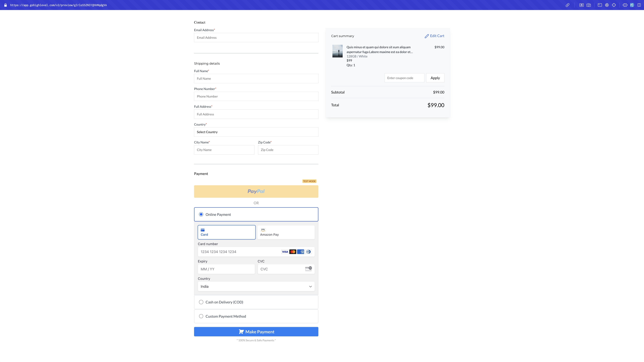The image size is (644, 362).
Task: Choose the Custom Payment Method radio
Action: coord(201,316)
